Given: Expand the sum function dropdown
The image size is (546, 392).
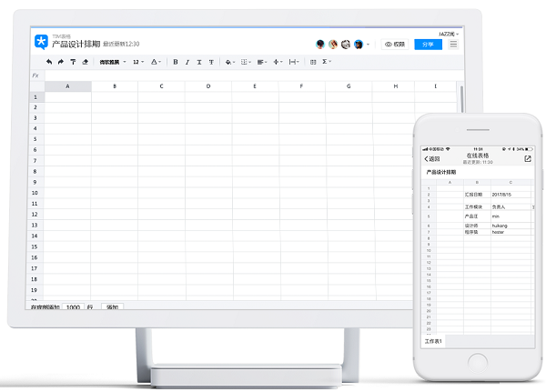Looking at the screenshot, I should [x=327, y=62].
